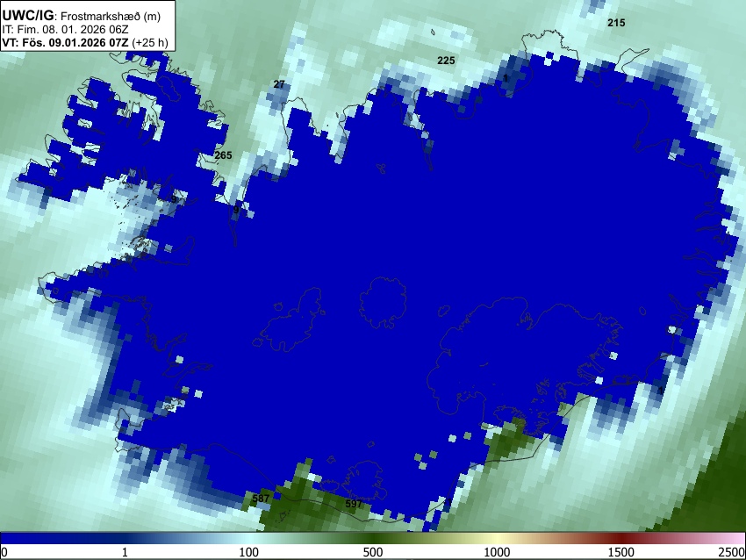The height and width of the screenshot is (560, 746).
Task: Click the map value label "27"
Action: click(279, 84)
